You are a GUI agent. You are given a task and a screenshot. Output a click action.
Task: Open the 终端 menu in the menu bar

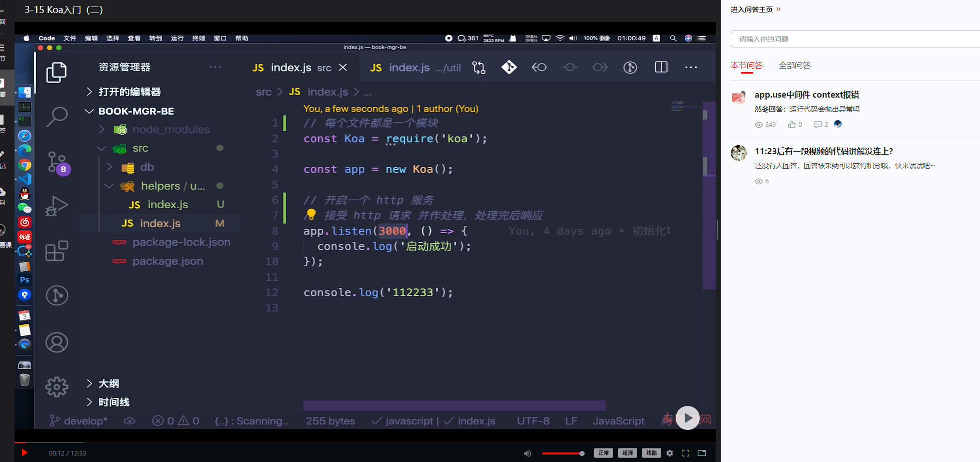click(199, 38)
